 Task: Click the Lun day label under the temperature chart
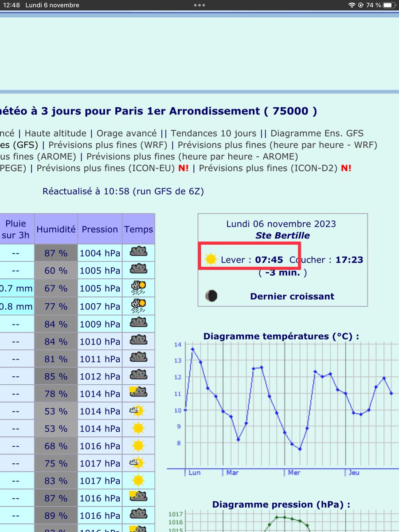pos(195,473)
